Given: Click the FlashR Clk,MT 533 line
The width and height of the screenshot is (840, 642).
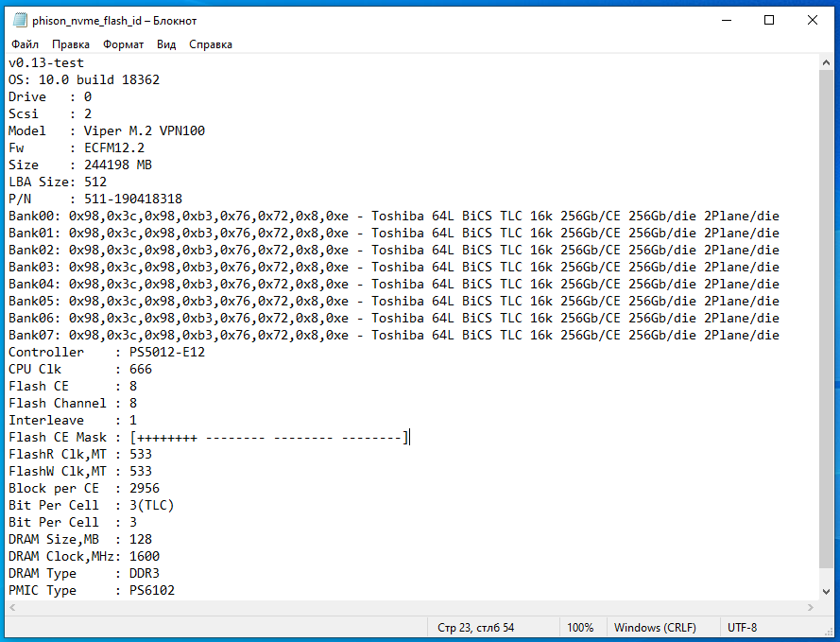Looking at the screenshot, I should [80, 455].
